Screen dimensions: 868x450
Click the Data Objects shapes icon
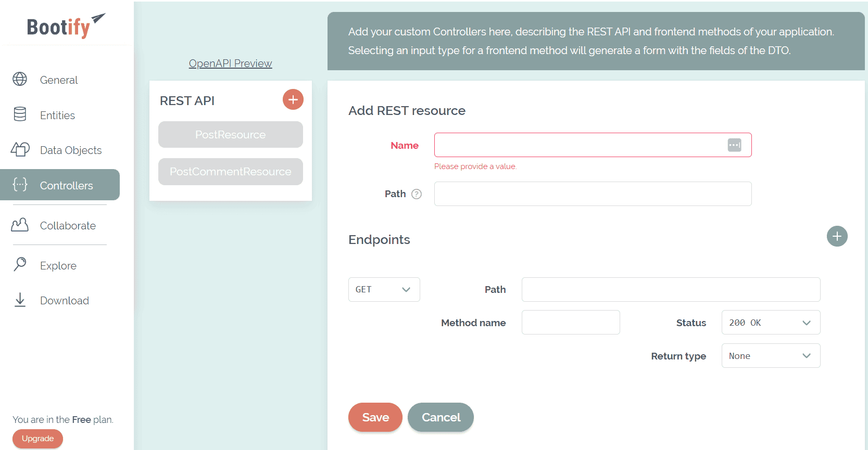click(20, 149)
